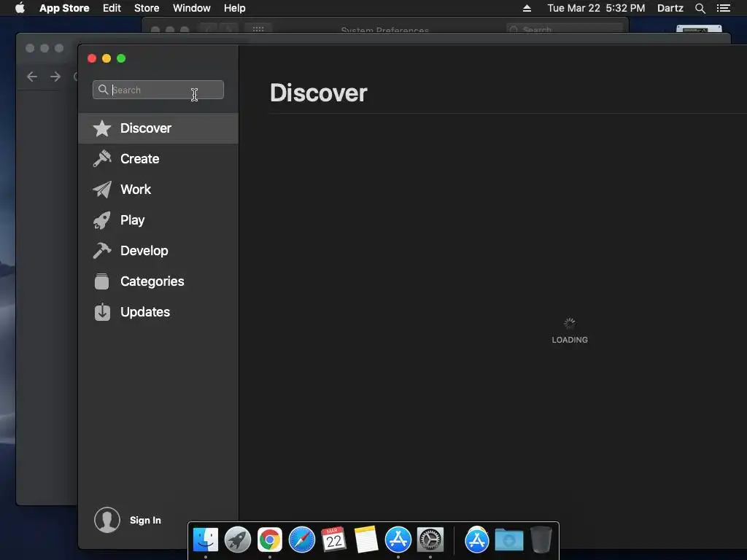Click the Discover star icon
This screenshot has width=747, height=560.
[102, 128]
